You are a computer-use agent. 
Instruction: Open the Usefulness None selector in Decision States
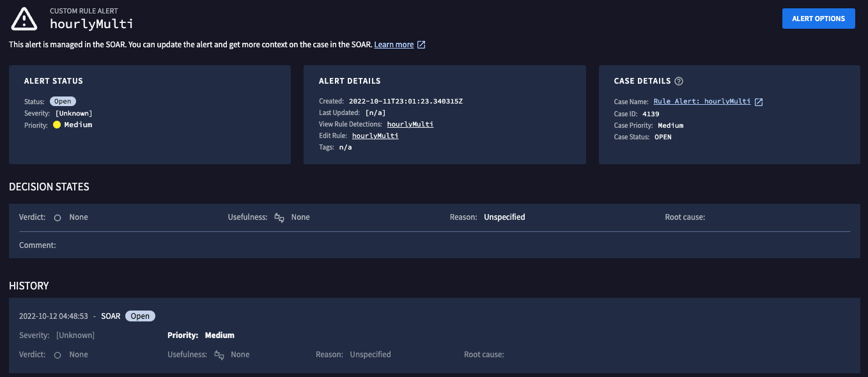click(300, 217)
